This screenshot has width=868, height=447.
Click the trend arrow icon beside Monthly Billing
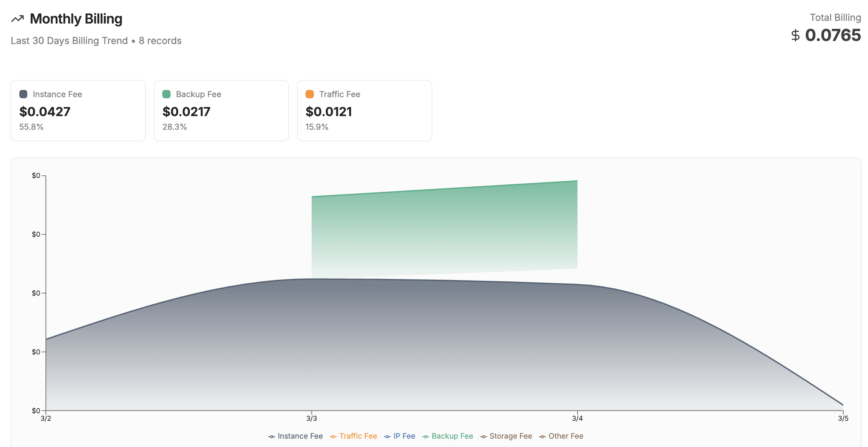[17, 19]
